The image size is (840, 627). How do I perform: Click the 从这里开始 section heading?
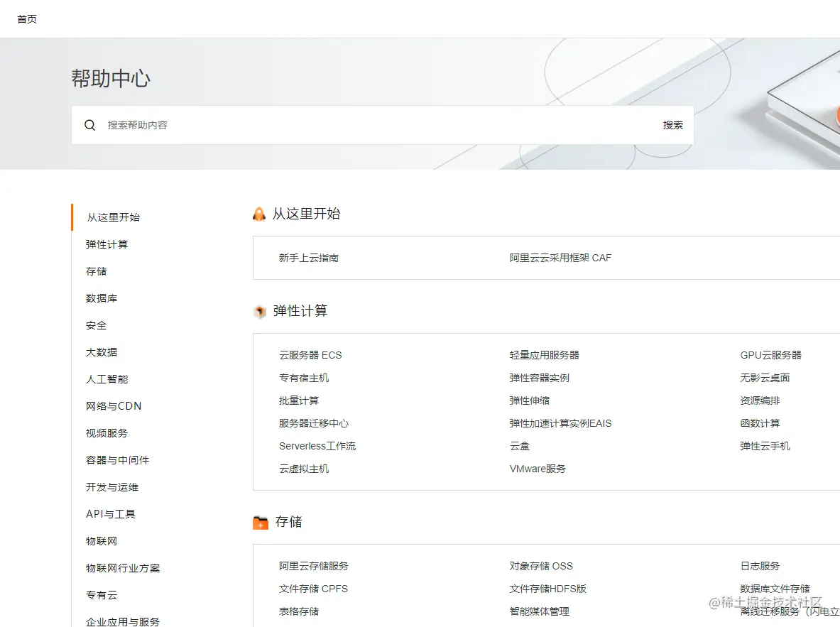pyautogui.click(x=307, y=214)
